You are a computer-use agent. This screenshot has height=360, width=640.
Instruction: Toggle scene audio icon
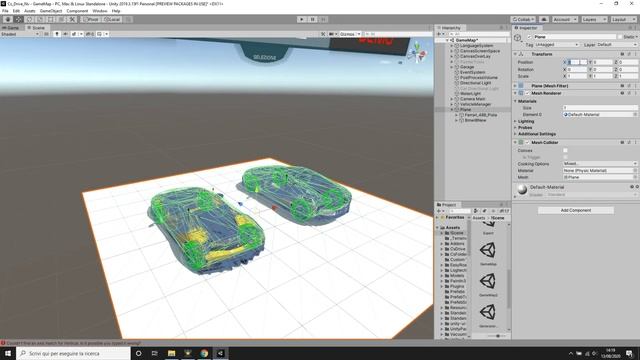click(x=65, y=34)
